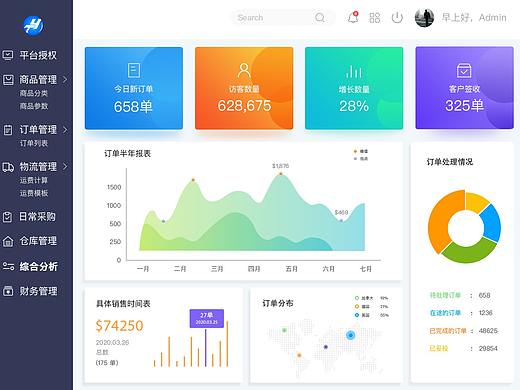The width and height of the screenshot is (520, 390).
Task: Click the 仓库管理 house icon
Action: click(8, 241)
